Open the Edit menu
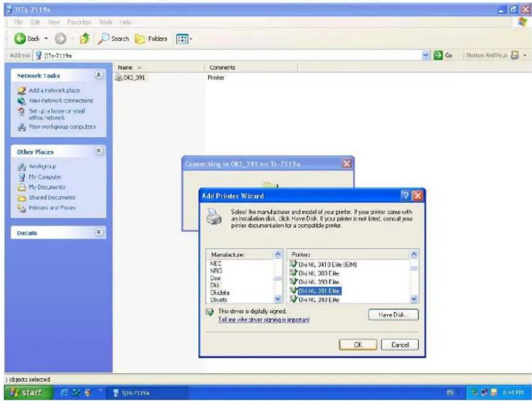The height and width of the screenshot is (401, 532). (x=35, y=22)
